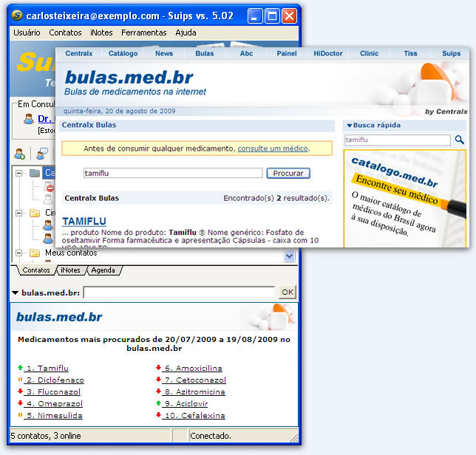Click the Busca rápida search input
The image size is (476, 455).
click(398, 140)
